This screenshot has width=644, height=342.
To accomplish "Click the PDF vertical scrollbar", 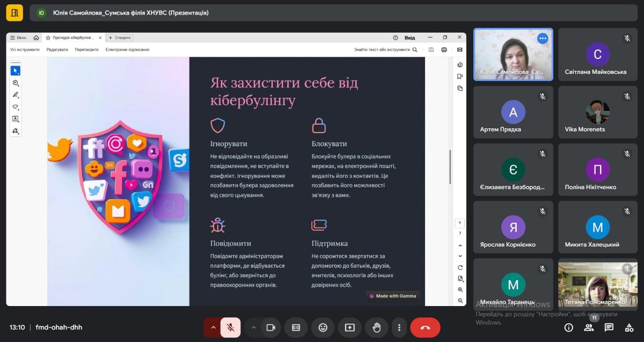I will click(x=450, y=166).
